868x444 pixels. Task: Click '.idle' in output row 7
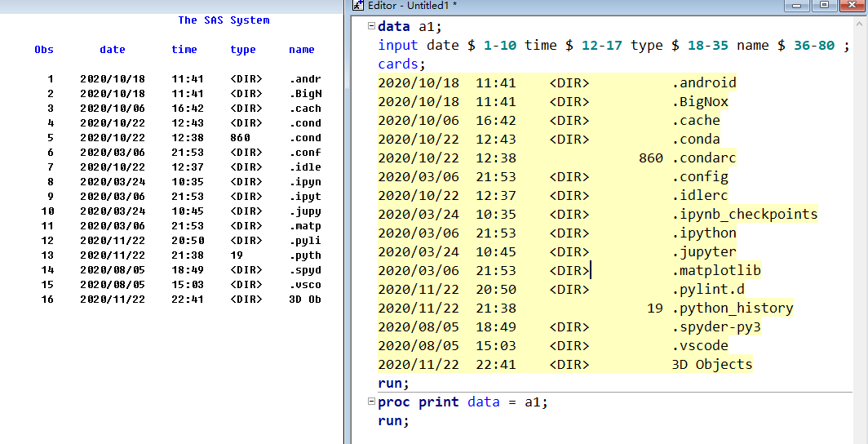click(x=305, y=167)
